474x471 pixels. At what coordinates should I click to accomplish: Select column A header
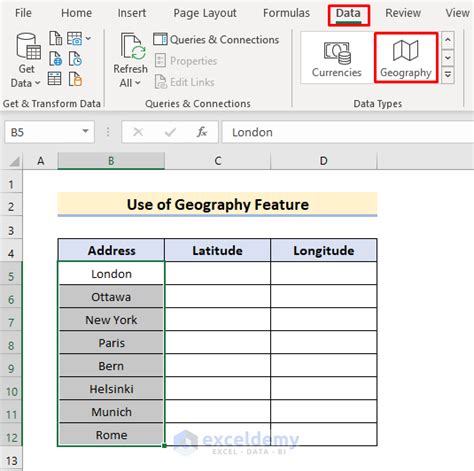(40, 161)
